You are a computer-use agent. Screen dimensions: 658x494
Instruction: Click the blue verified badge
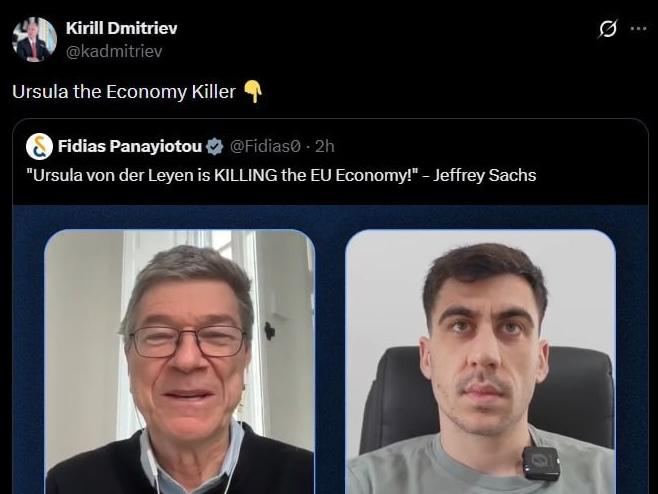coord(215,146)
